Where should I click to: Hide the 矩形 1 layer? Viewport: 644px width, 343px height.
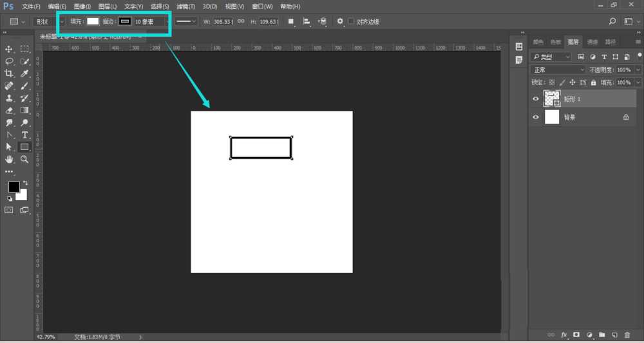click(x=535, y=98)
